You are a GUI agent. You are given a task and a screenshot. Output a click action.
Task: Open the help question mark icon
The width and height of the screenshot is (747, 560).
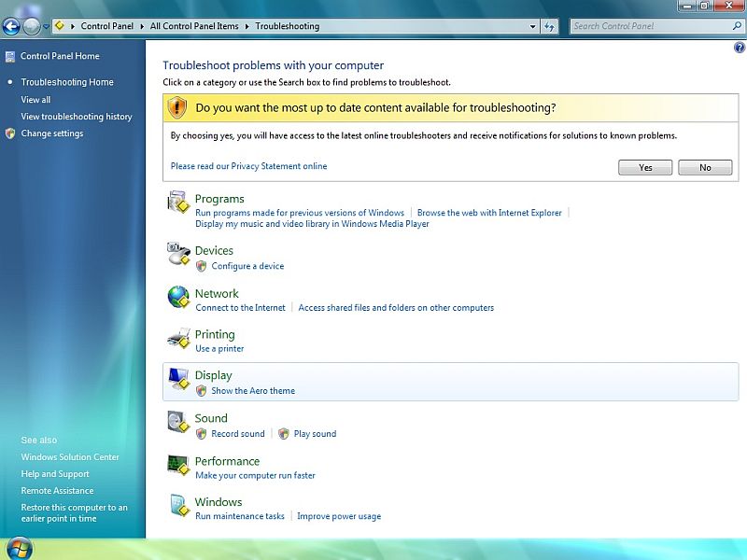click(x=739, y=49)
